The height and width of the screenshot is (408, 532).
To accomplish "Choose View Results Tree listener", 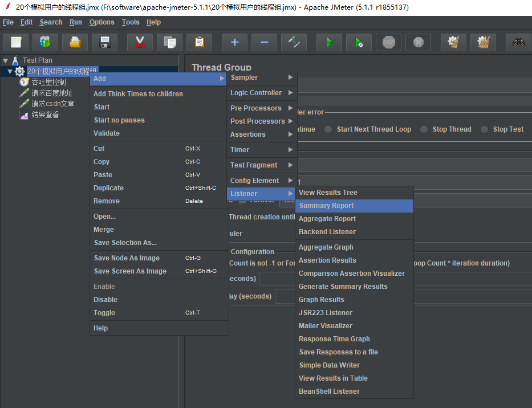I will pos(355,192).
